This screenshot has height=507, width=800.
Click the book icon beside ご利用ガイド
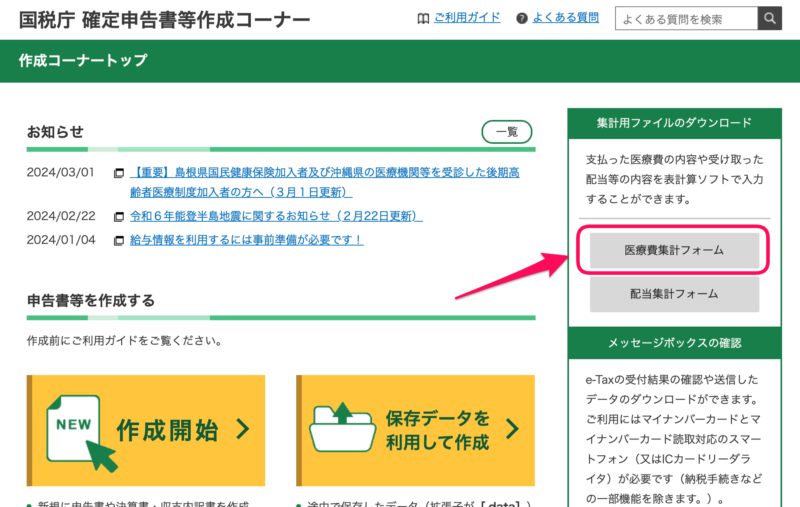[423, 19]
